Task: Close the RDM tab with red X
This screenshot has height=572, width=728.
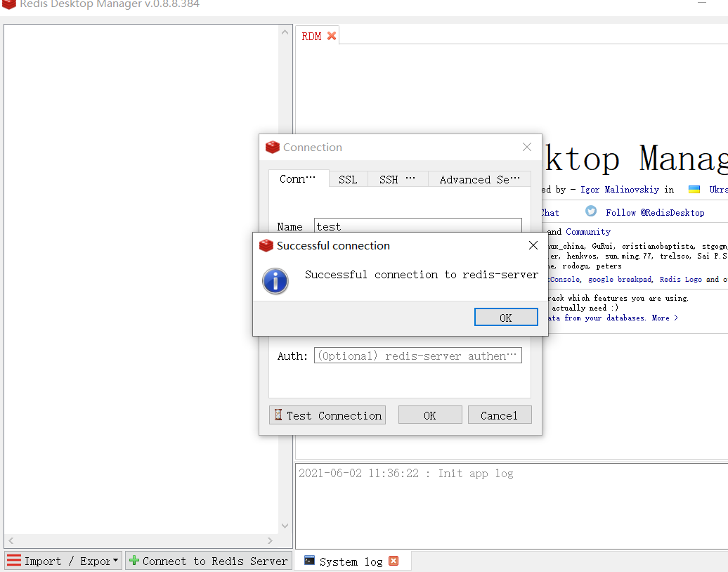Action: (332, 36)
